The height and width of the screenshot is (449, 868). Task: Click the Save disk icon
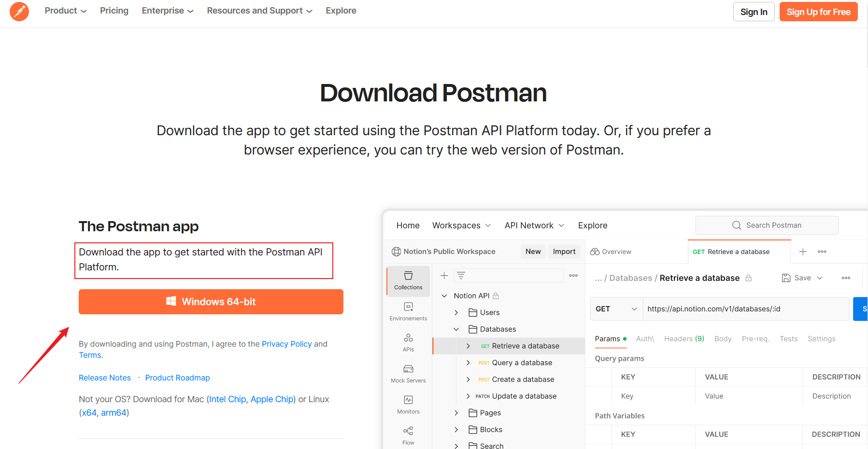tap(786, 278)
